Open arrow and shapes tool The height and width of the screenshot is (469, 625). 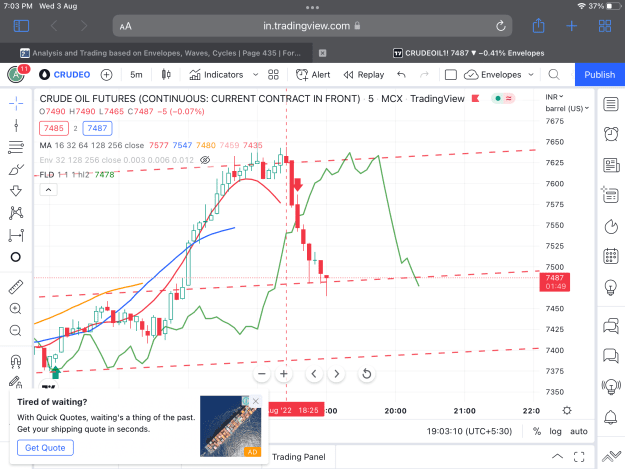point(16,190)
